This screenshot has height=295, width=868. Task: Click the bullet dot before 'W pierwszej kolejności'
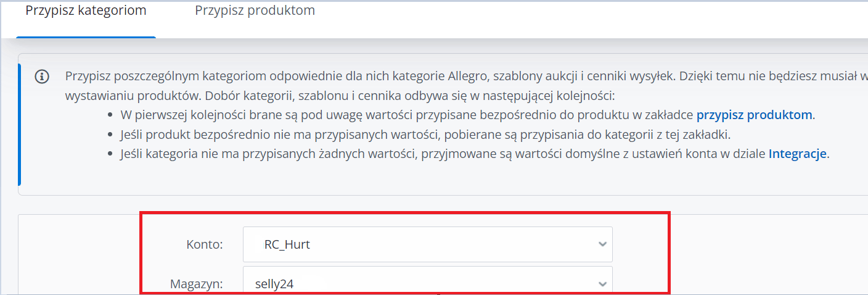point(110,115)
